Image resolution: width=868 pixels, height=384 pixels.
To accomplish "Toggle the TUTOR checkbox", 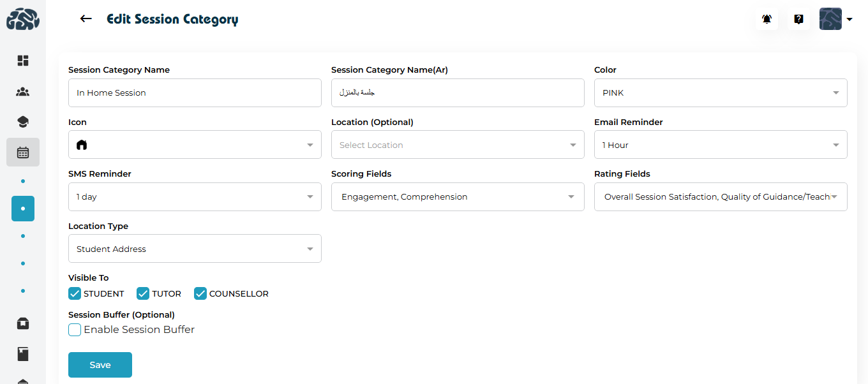I will click(x=143, y=293).
